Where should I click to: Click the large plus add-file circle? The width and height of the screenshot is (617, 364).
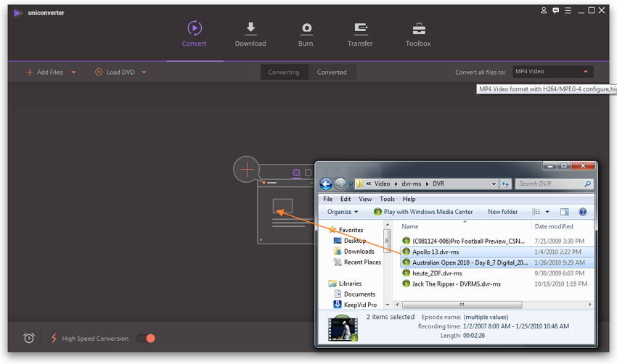click(x=247, y=170)
